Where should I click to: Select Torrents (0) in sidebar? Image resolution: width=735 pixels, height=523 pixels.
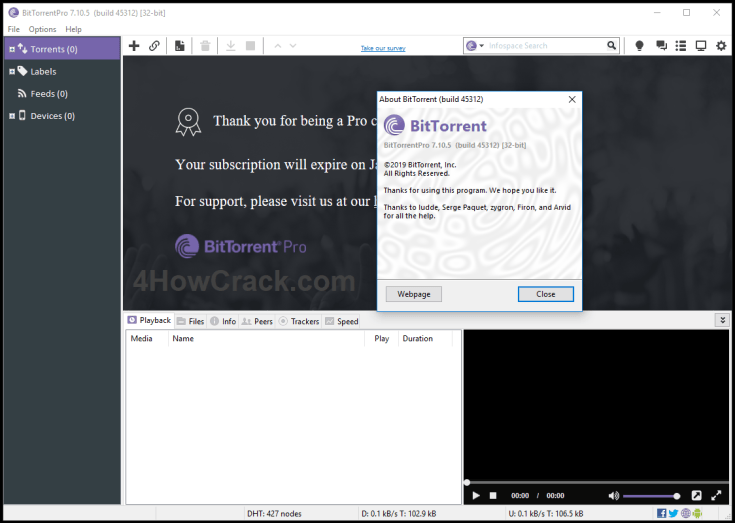[62, 49]
